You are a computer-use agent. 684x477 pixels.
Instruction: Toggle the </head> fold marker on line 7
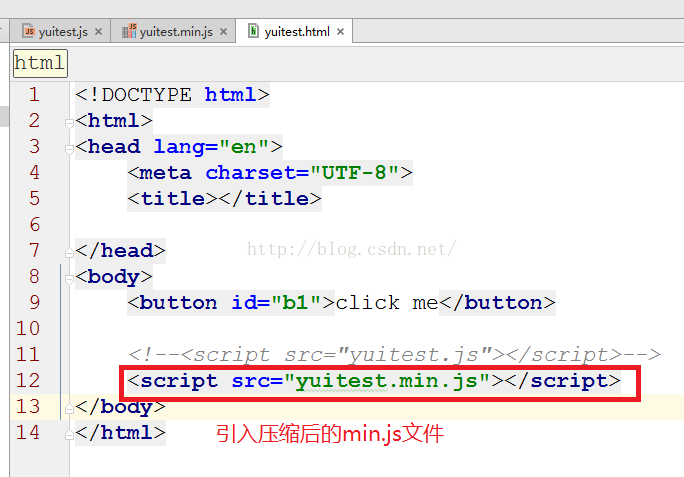pos(69,252)
